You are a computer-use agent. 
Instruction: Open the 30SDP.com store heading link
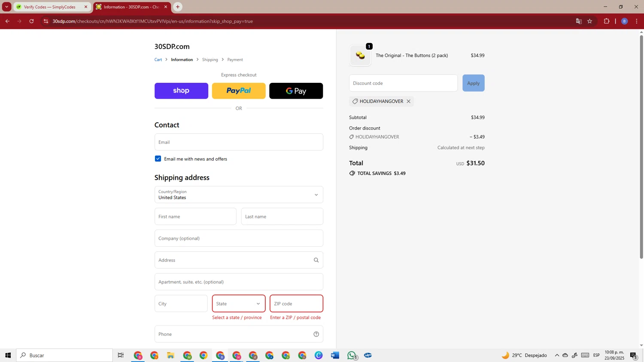[x=172, y=46]
